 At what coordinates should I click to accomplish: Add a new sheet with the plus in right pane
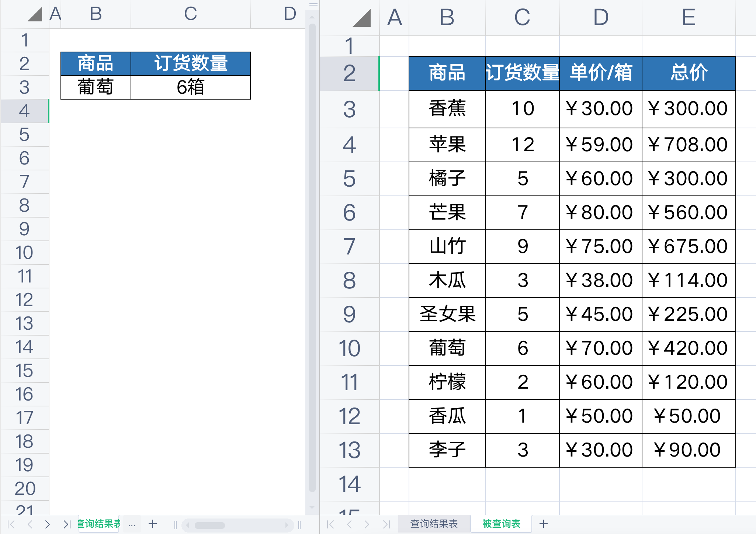point(544,523)
